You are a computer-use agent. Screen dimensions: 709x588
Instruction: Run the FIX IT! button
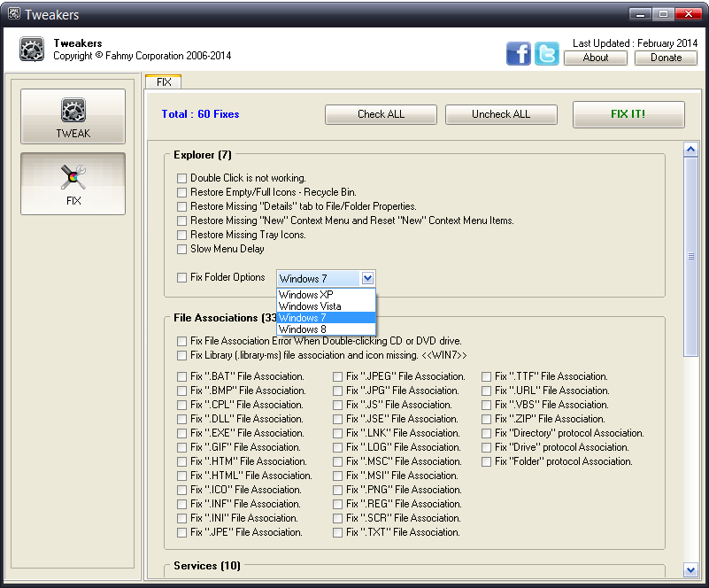628,114
